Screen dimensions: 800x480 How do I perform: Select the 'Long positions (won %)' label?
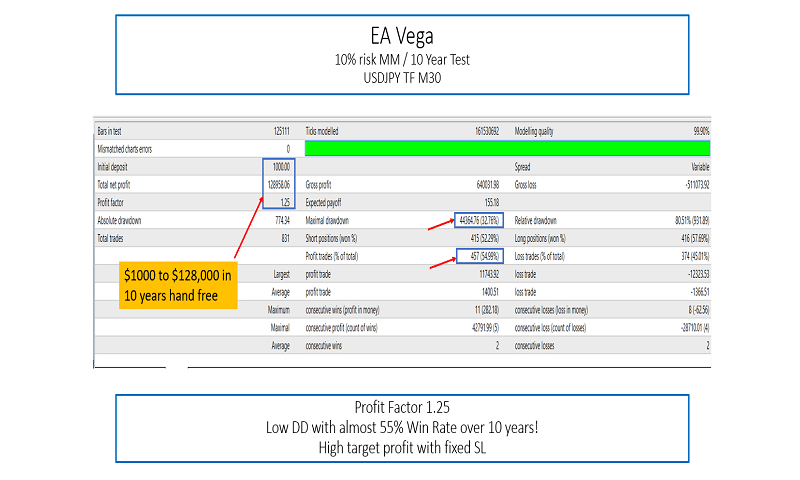(x=540, y=238)
